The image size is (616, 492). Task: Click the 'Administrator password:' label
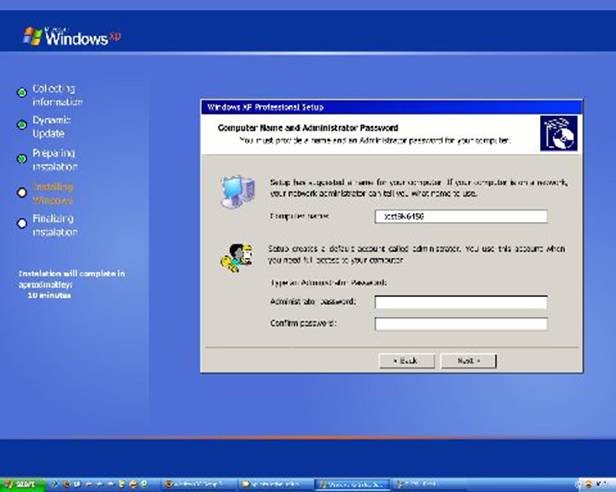click(x=313, y=302)
